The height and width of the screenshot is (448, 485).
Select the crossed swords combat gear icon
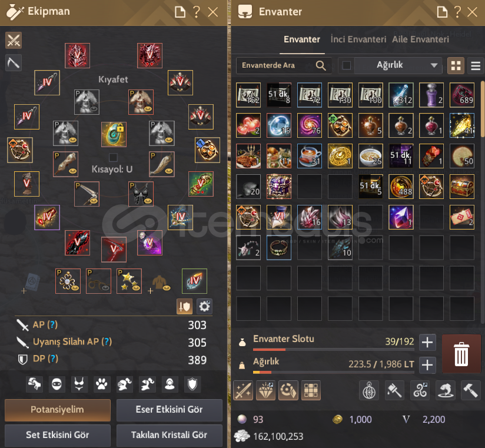[x=14, y=40]
